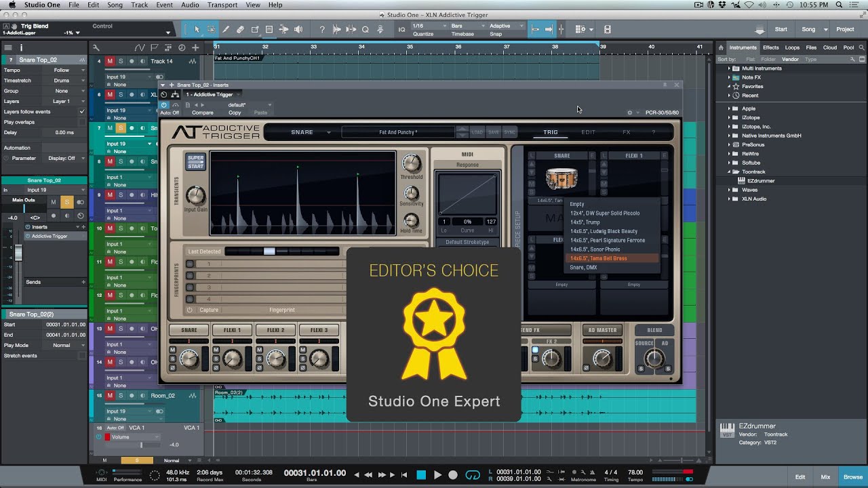Viewport: 868px width, 488px height.
Task: Open the Home icon in Browser panel
Action: pyautogui.click(x=722, y=47)
